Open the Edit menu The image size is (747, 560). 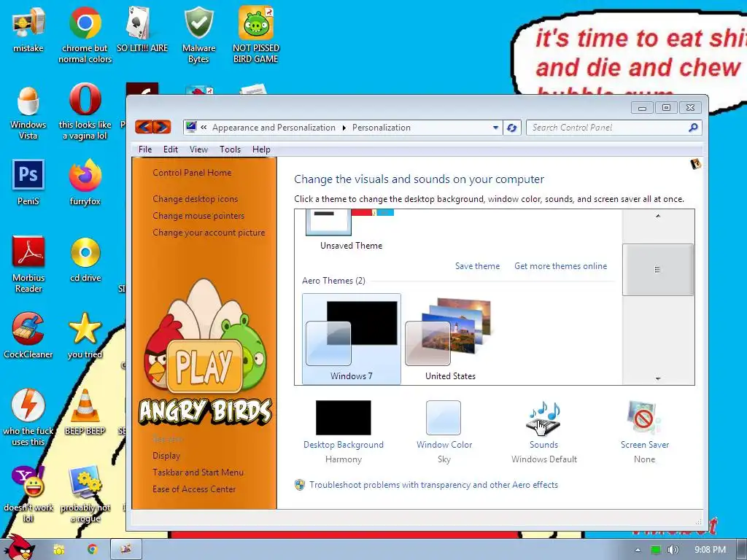click(x=171, y=149)
